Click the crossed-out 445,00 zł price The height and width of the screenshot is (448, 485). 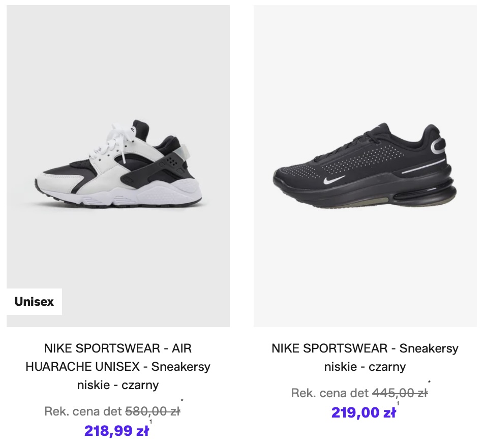[x=400, y=393]
